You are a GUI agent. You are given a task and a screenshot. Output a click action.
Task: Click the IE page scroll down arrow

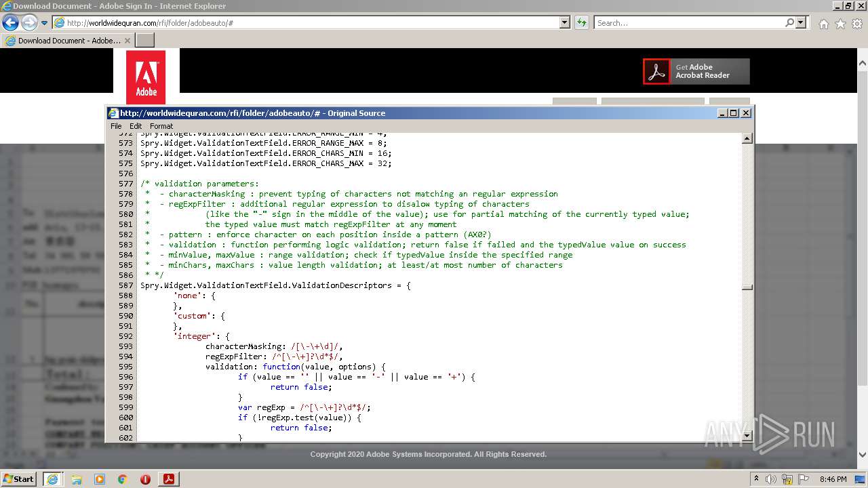pyautogui.click(x=863, y=455)
